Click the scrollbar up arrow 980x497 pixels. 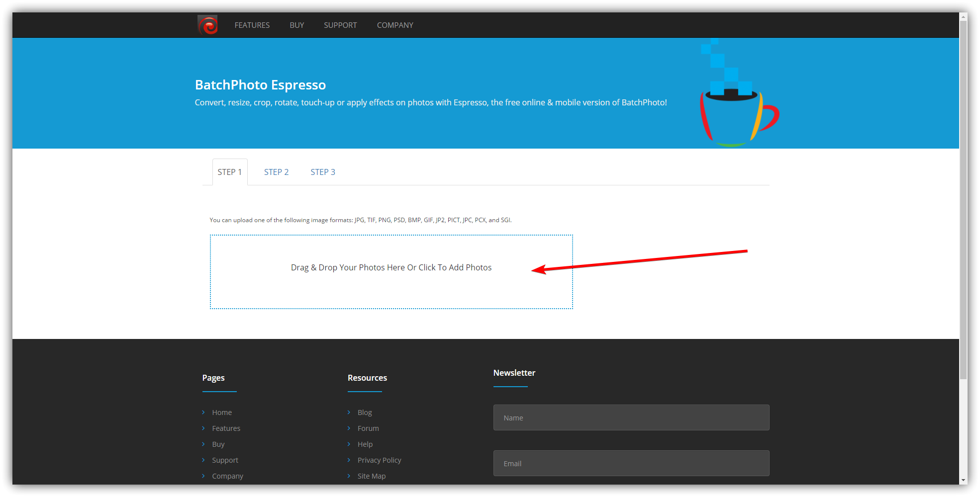click(963, 16)
